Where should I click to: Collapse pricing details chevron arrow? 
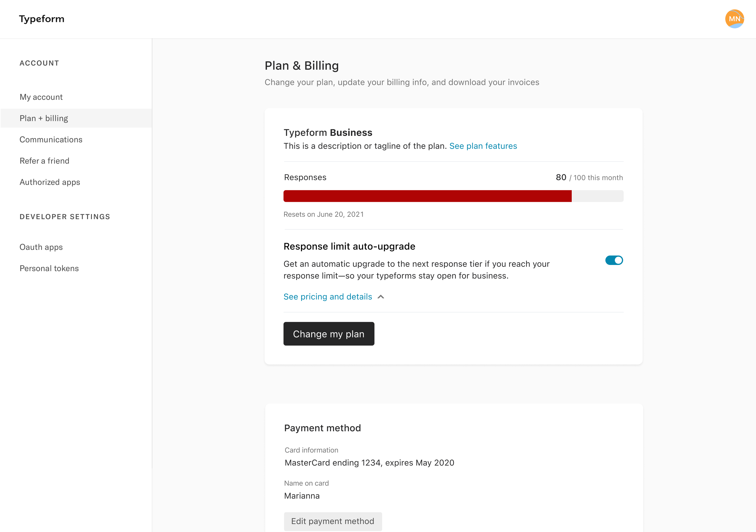381,297
